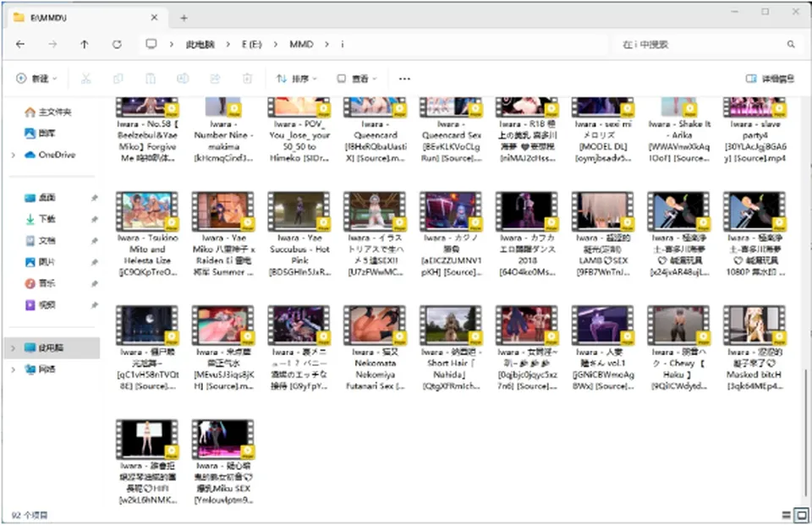
Task: Click the forward navigation arrow
Action: (x=52, y=45)
